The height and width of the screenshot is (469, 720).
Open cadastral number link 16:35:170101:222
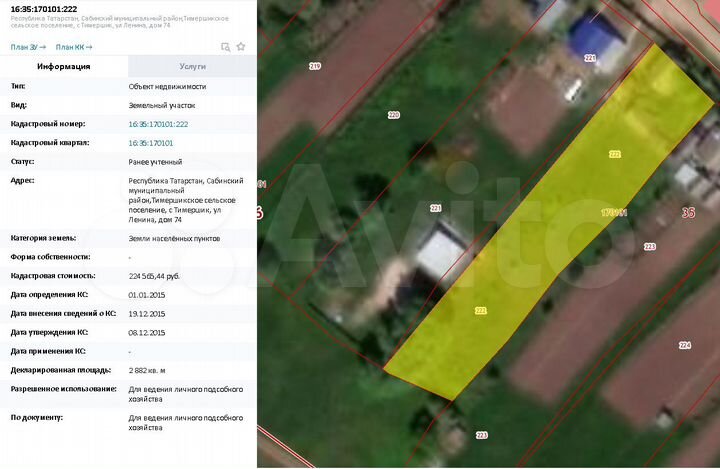pos(158,124)
